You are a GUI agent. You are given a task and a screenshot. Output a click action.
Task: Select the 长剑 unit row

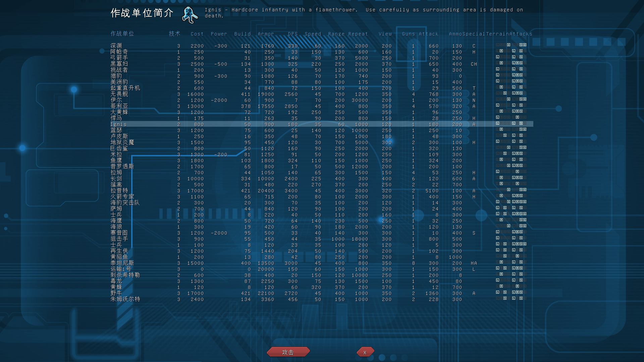(x=322, y=179)
